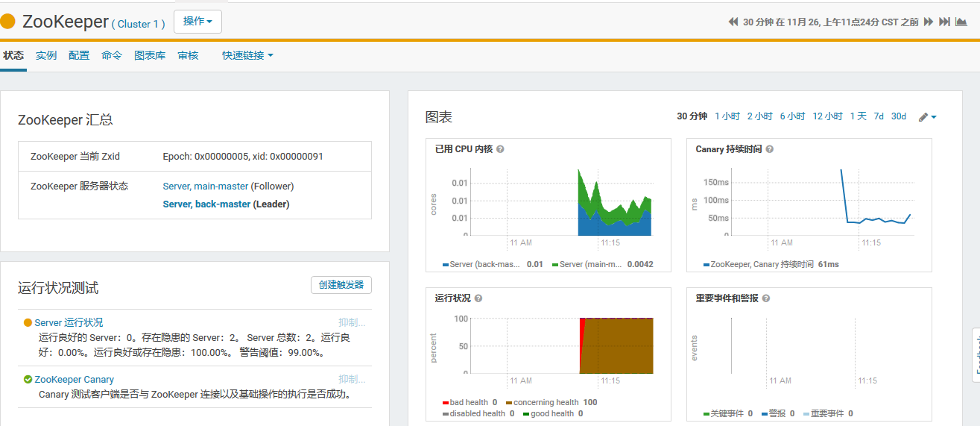Screen dimensions: 980x426
Task: Select the Epoch xid value text
Action: coord(243,157)
